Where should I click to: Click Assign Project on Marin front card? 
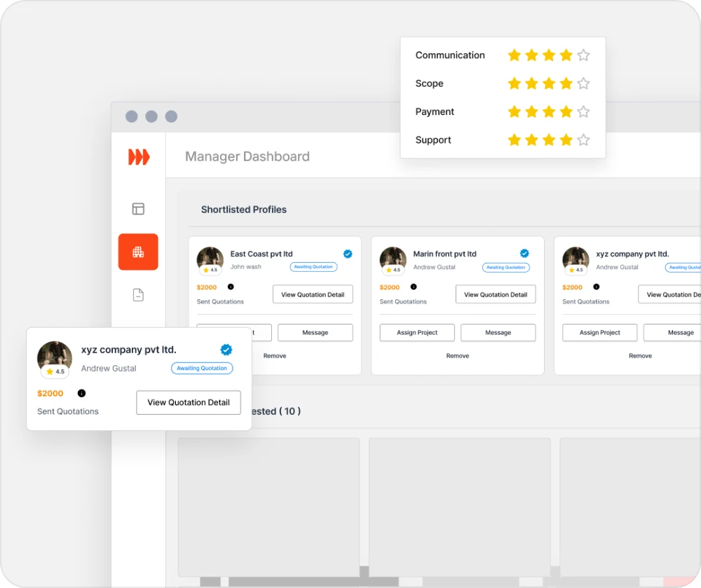[x=416, y=332]
